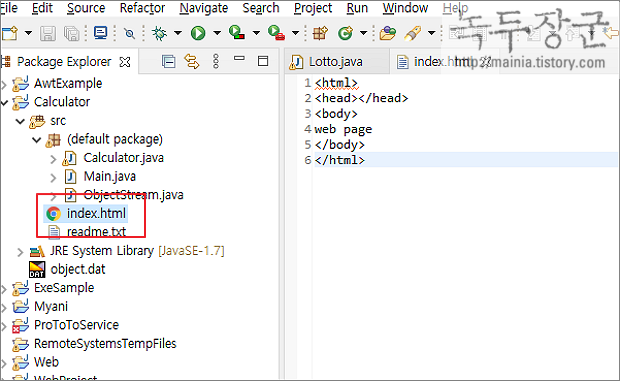Close the Package Explorer tab
Image resolution: width=620 pixels, height=381 pixels.
[x=125, y=62]
